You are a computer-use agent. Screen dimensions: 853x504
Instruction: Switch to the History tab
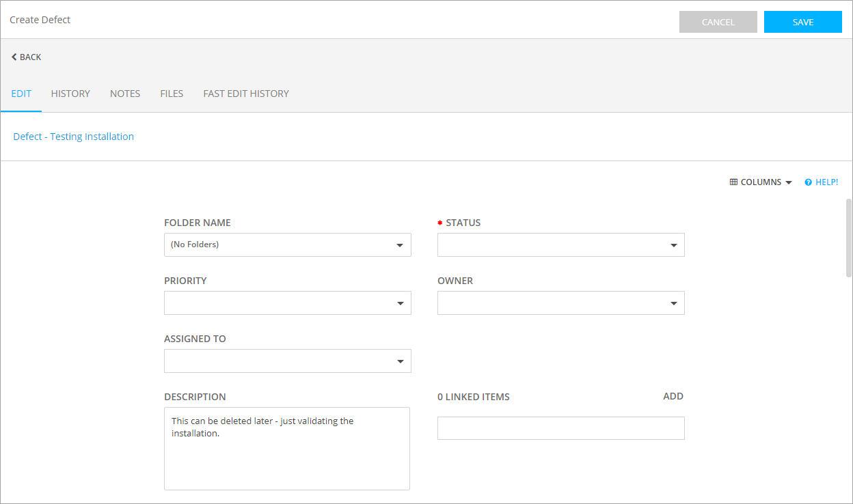[70, 94]
